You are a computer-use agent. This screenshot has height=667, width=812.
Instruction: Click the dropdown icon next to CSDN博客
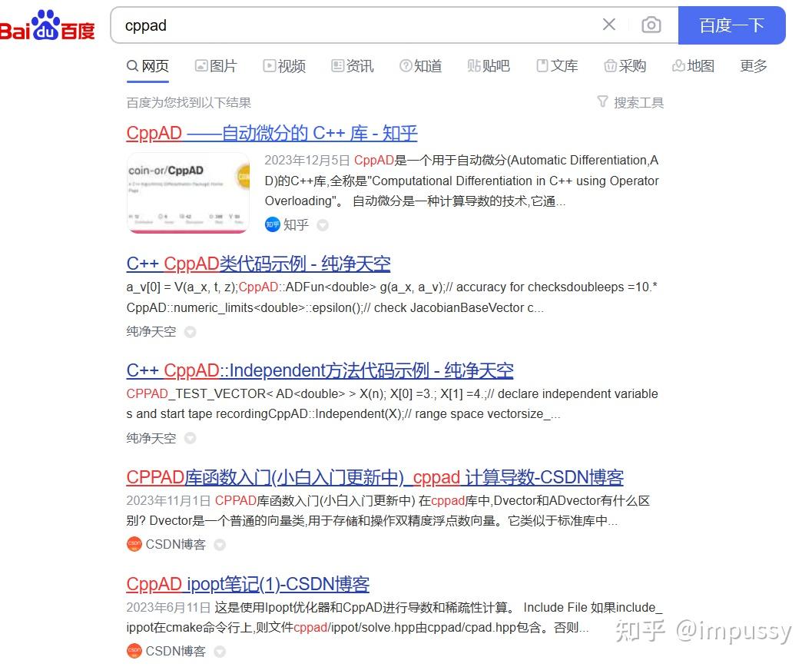220,544
